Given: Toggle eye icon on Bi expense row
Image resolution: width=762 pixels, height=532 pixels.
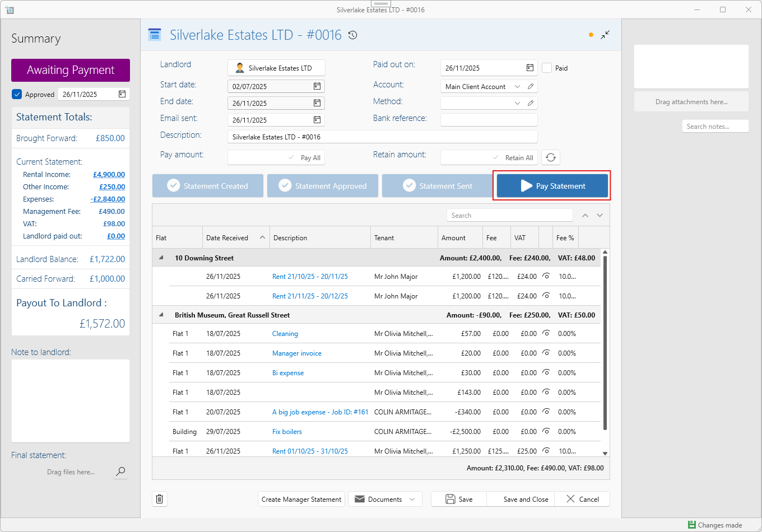Looking at the screenshot, I should (x=546, y=372).
